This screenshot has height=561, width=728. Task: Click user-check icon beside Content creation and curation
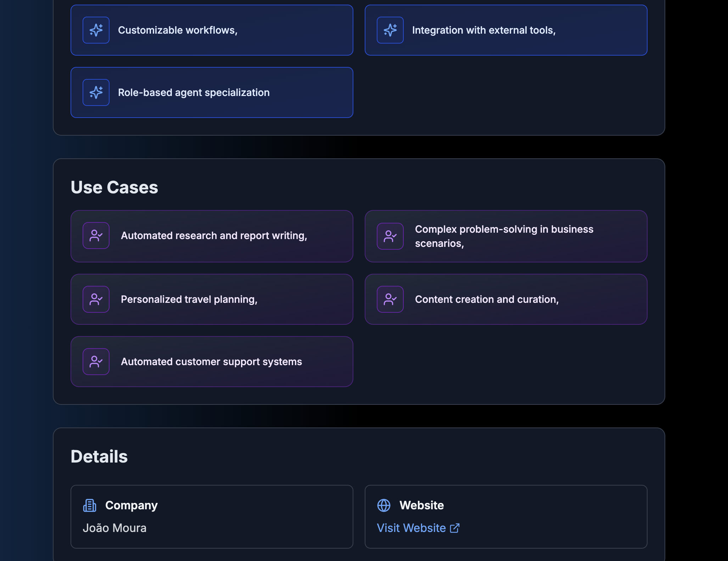[390, 299]
